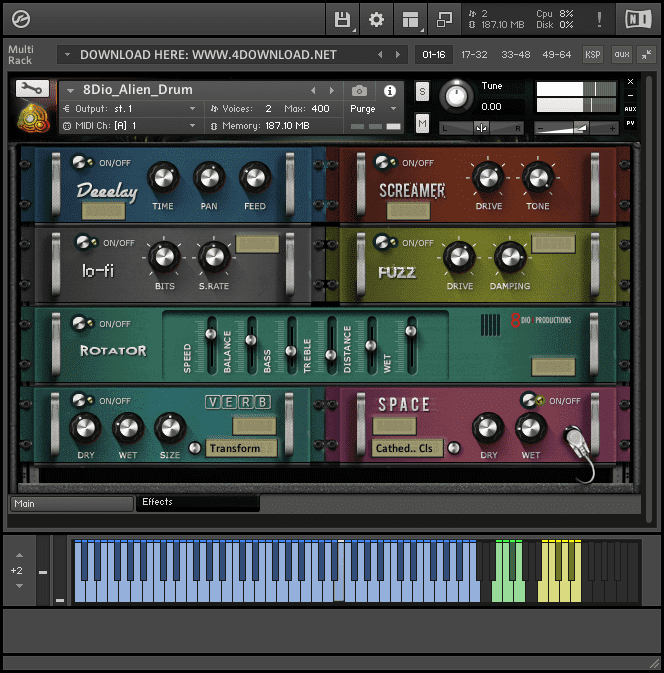Click the Fuzz DAMPING knob
This screenshot has width=664, height=673.
[510, 257]
